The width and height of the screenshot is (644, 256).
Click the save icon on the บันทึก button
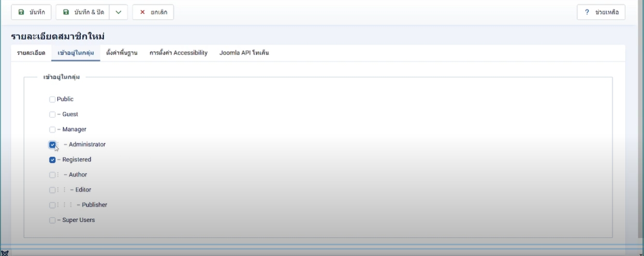click(x=21, y=12)
